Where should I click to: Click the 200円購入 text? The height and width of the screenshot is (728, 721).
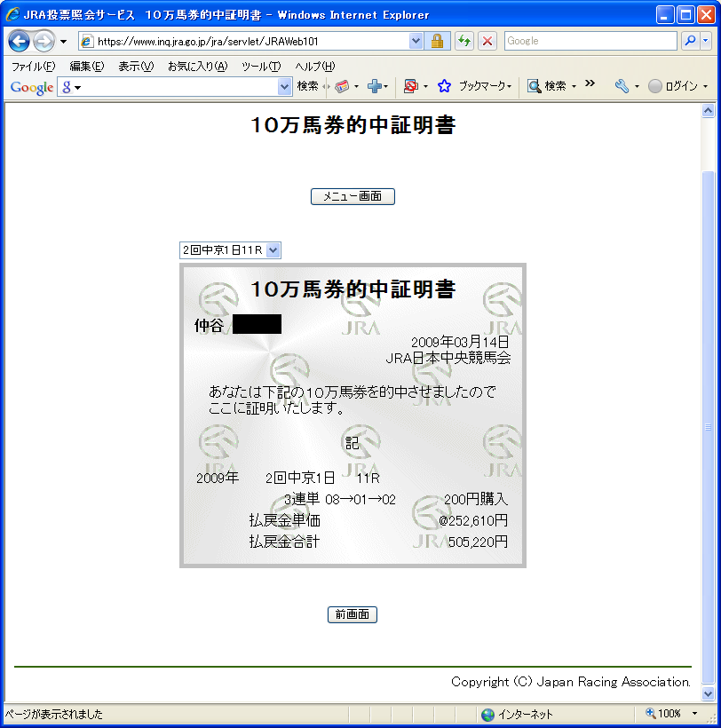click(476, 499)
